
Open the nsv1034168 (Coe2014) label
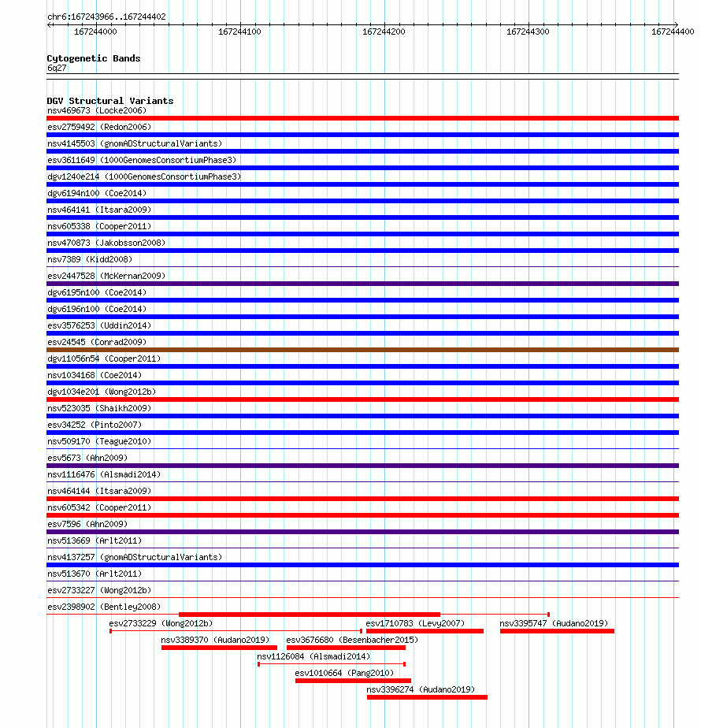95,375
